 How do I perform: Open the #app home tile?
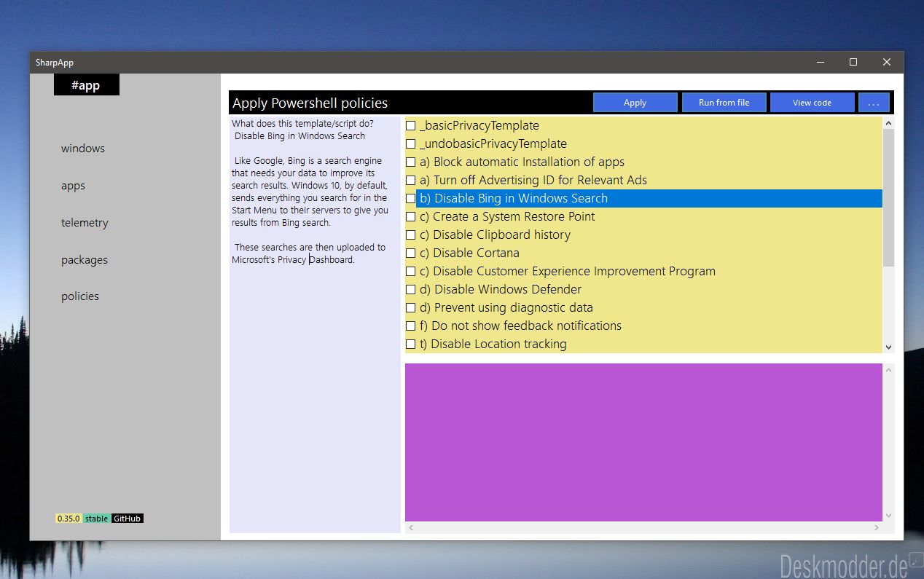pyautogui.click(x=86, y=85)
